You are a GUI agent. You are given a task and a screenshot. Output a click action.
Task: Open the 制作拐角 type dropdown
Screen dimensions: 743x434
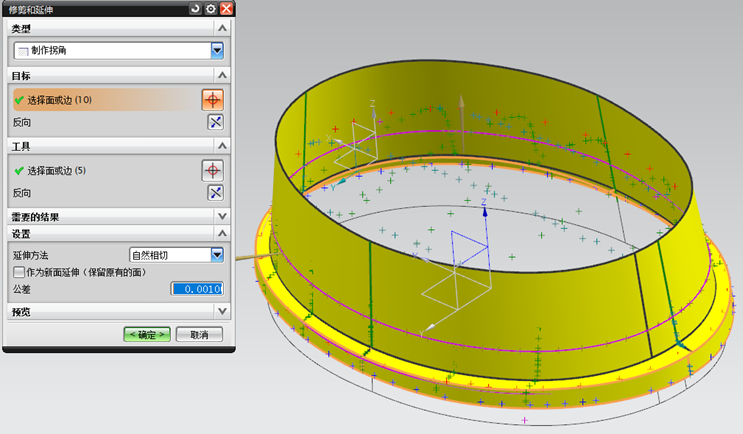tap(217, 50)
